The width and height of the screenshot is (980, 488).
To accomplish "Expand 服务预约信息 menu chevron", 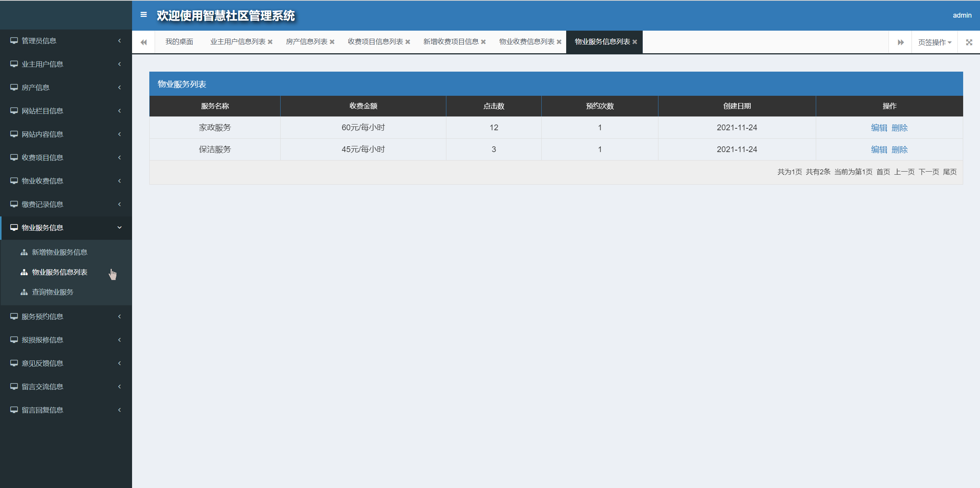I will (119, 316).
